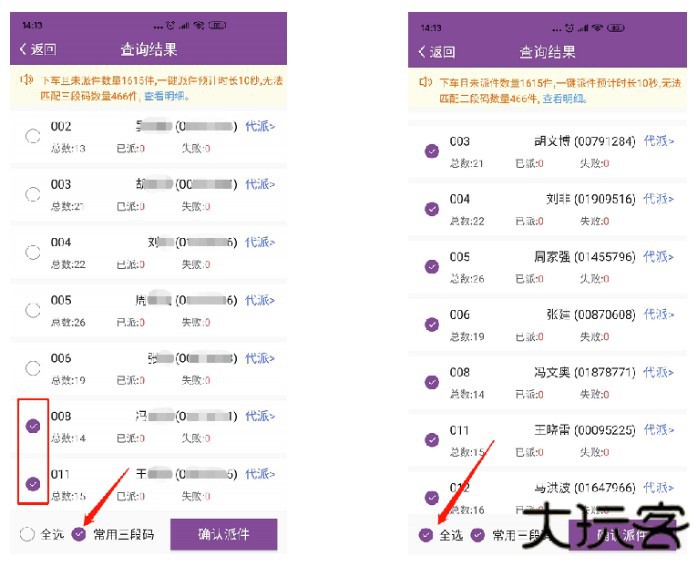The image size is (700, 566).
Task: Open 代派 for row 005 in left screen
Action: [260, 300]
